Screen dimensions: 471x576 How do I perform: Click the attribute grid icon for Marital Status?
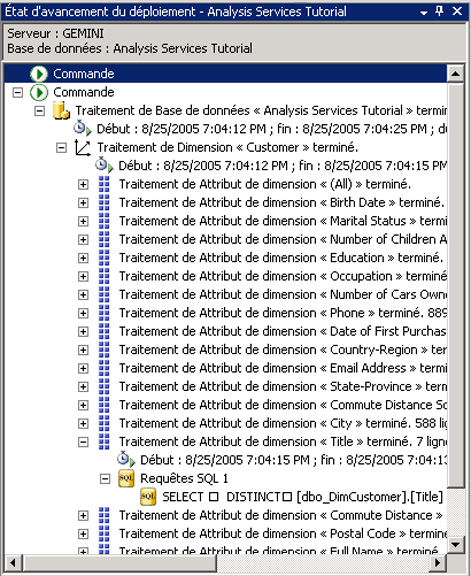click(x=104, y=221)
